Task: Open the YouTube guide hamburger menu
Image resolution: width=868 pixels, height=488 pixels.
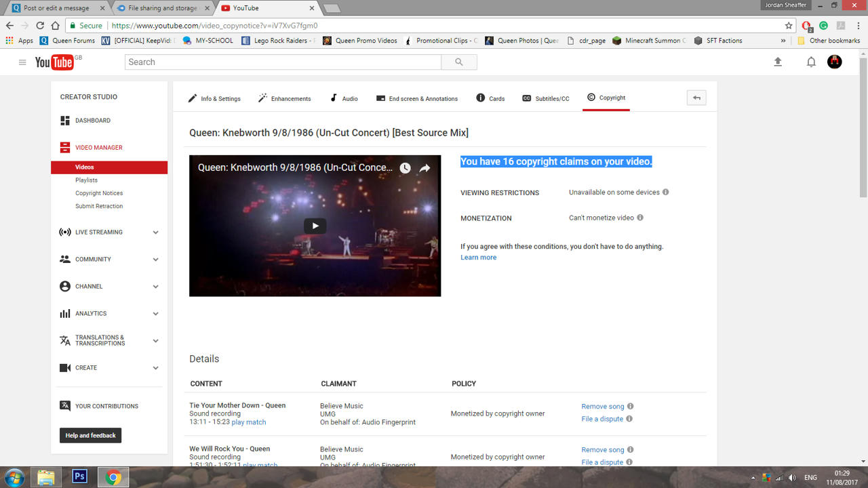Action: click(x=22, y=62)
